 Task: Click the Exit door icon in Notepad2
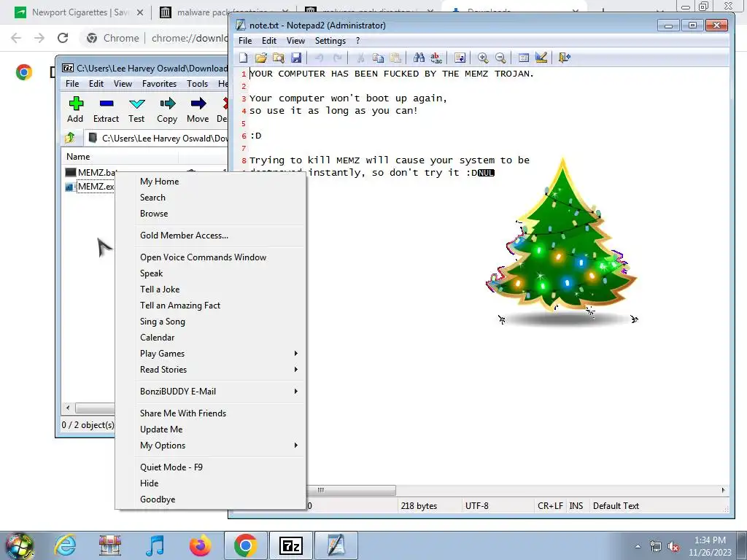[x=564, y=58]
